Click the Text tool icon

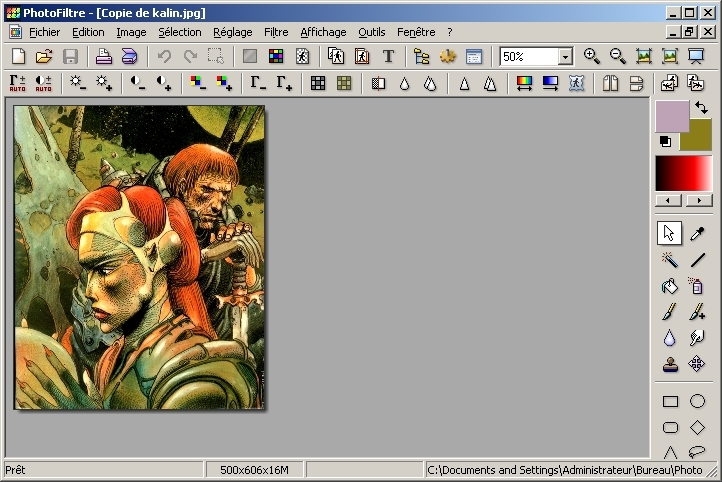coord(388,57)
